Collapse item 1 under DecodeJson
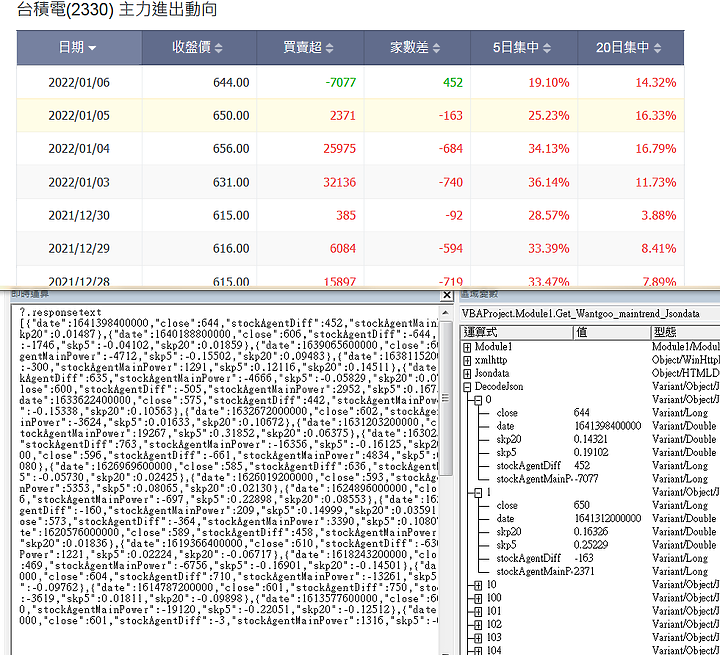 [478, 493]
